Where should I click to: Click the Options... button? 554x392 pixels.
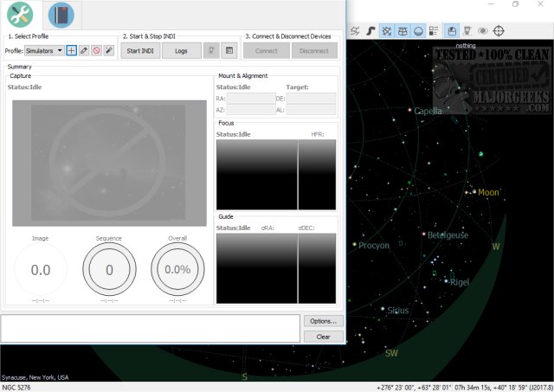[x=323, y=321]
